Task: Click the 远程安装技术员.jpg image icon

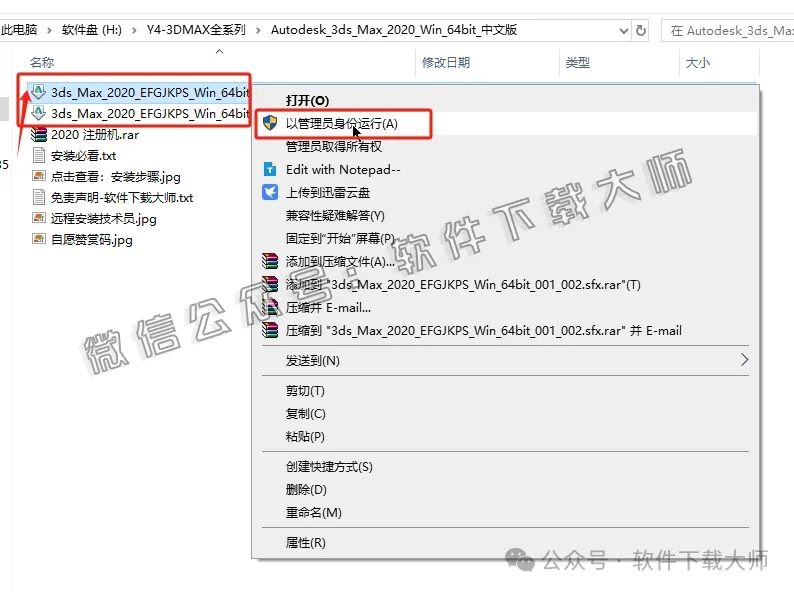Action: pyautogui.click(x=38, y=218)
